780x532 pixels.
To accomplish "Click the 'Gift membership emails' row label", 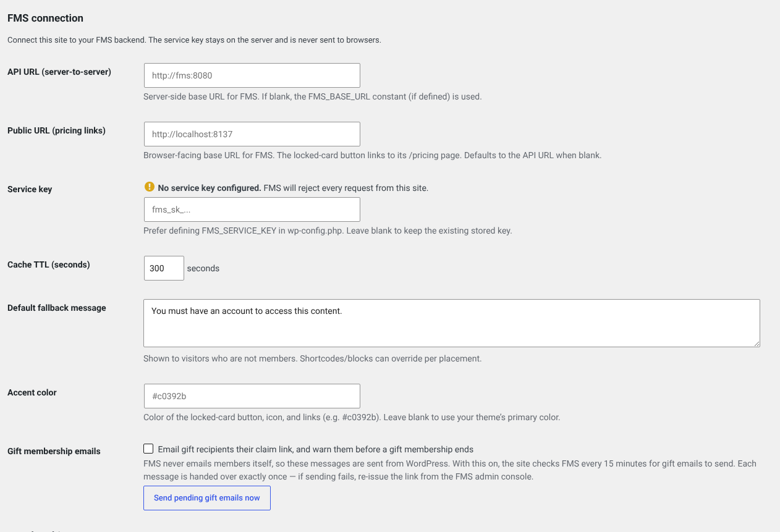I will (54, 451).
